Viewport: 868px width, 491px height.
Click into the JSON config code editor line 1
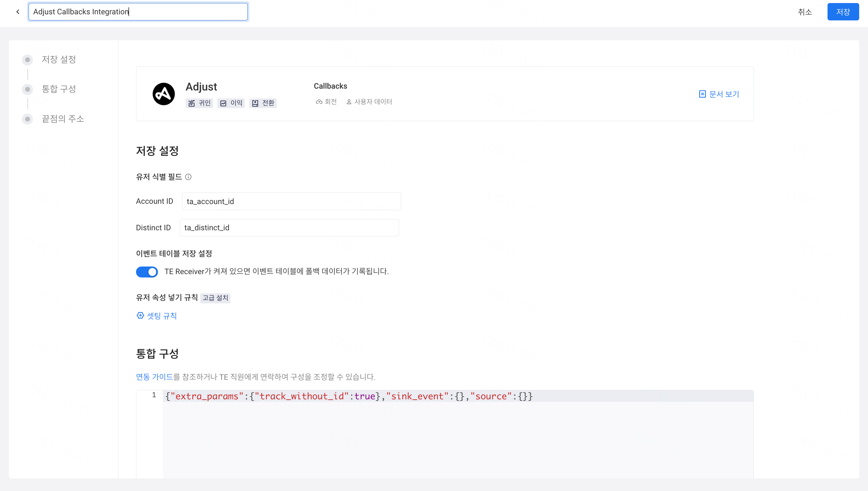pyautogui.click(x=458, y=396)
